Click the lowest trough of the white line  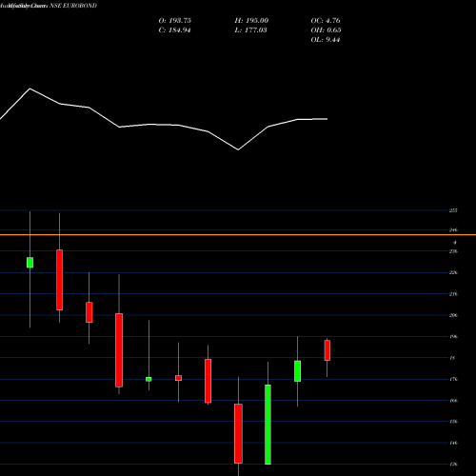coord(238,149)
